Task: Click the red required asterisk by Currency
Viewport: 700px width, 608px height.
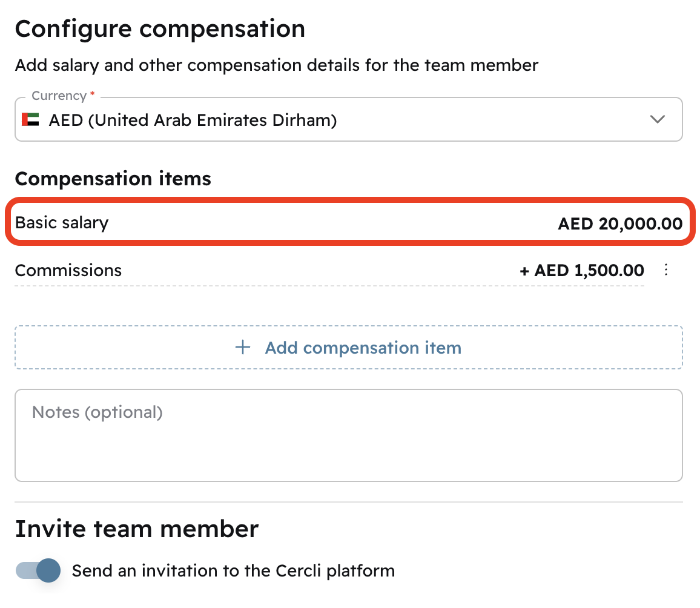Action: pyautogui.click(x=93, y=96)
